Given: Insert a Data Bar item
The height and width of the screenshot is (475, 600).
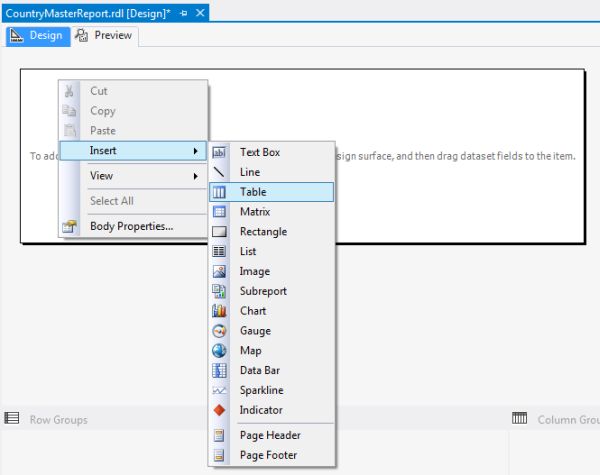Looking at the screenshot, I should (x=272, y=371).
